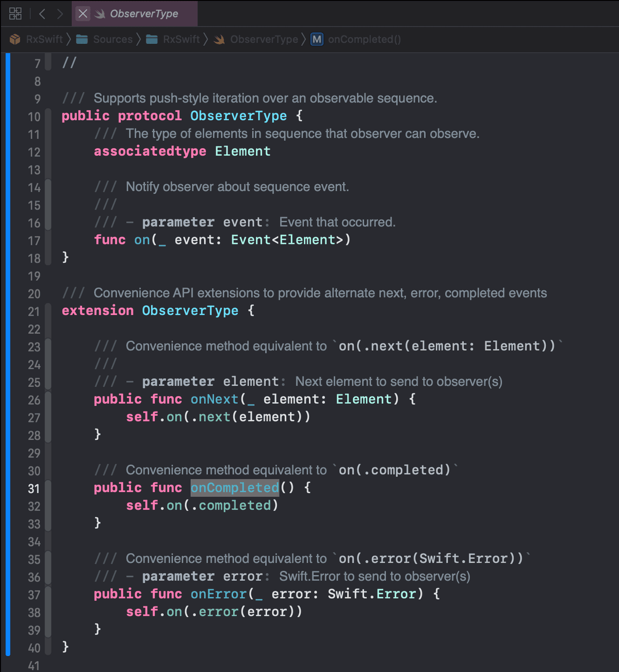Image resolution: width=619 pixels, height=672 pixels.
Task: Open the onCompleted() symbol breadcrumb
Action: (364, 39)
